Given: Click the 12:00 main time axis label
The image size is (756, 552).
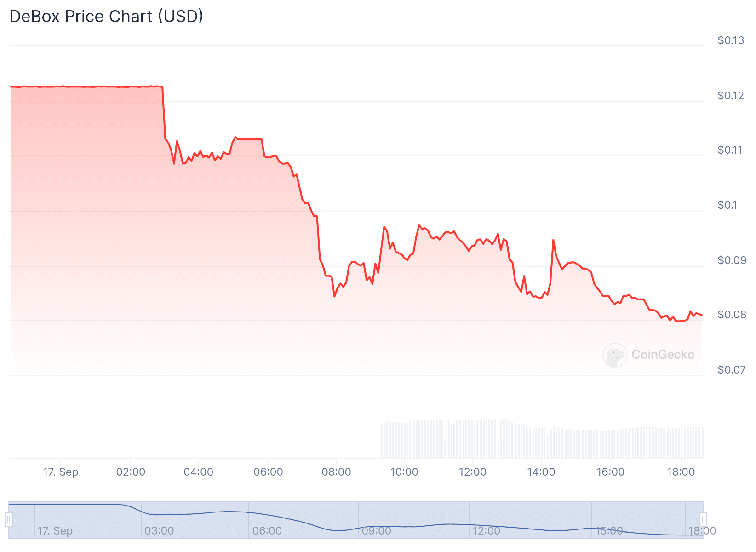Looking at the screenshot, I should (472, 472).
